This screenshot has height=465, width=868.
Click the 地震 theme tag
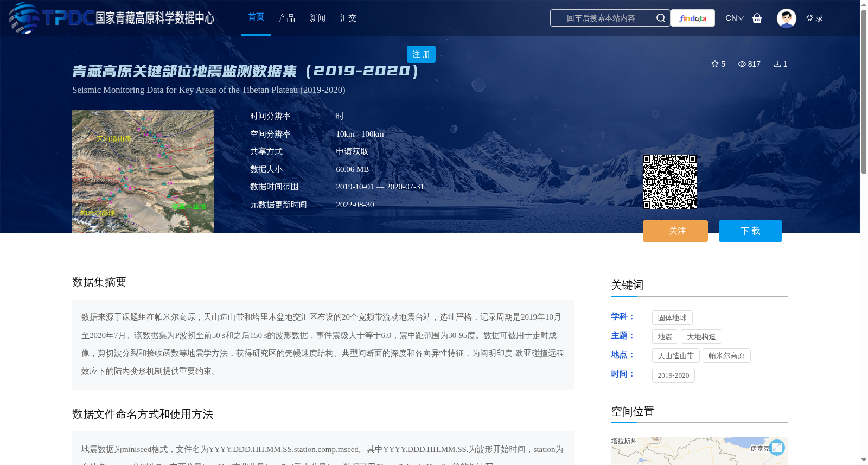click(665, 337)
